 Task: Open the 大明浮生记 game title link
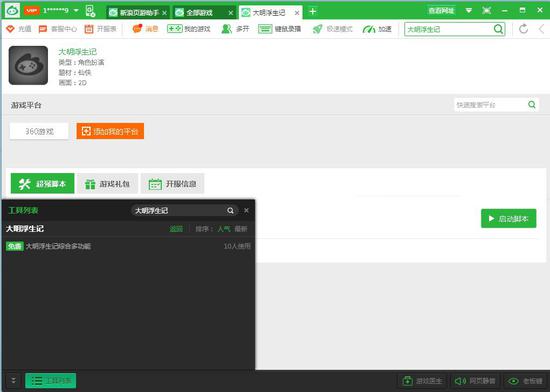(77, 52)
